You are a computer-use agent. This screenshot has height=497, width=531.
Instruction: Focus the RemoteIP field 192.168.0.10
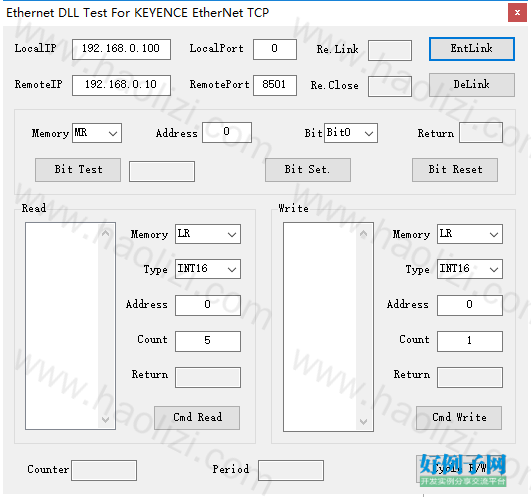click(x=121, y=85)
